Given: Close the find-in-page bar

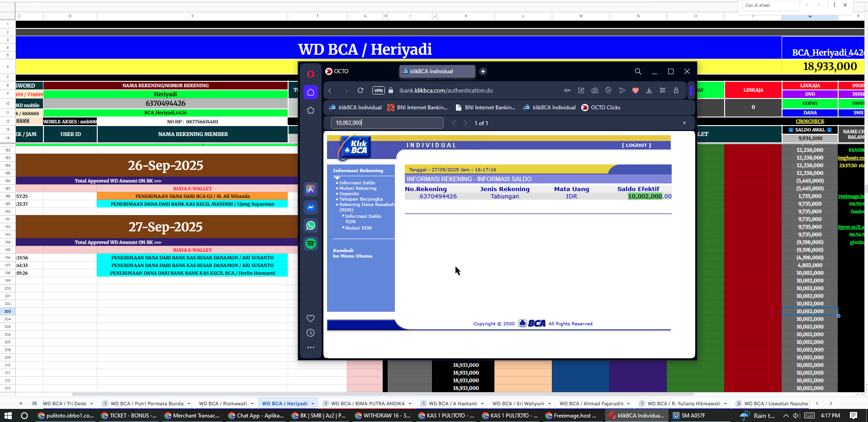Looking at the screenshot, I should point(684,123).
